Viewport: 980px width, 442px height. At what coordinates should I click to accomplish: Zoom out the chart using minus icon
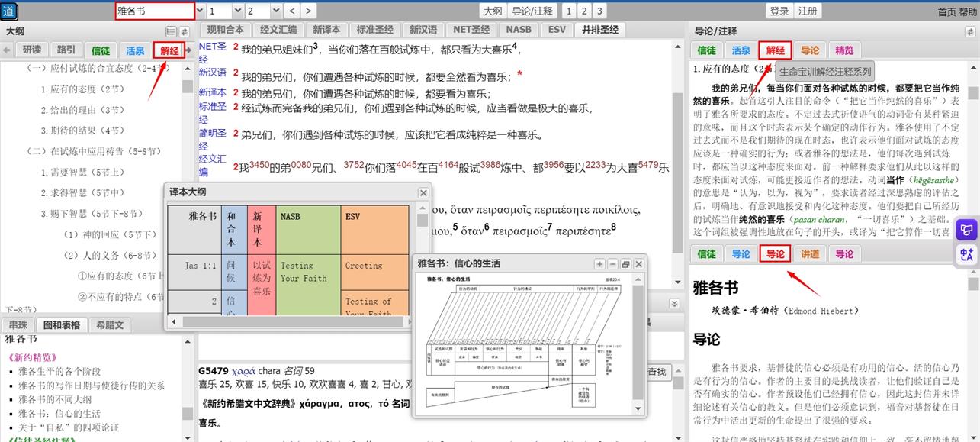pyautogui.click(x=612, y=264)
